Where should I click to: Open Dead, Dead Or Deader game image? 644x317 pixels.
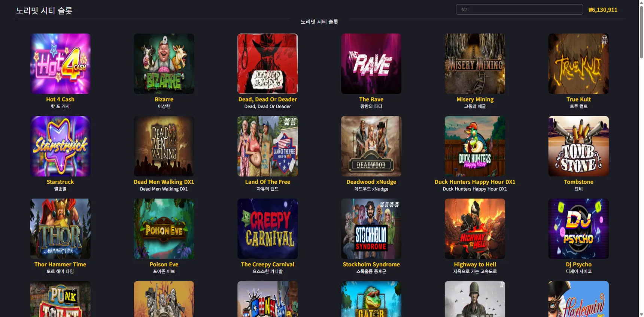(x=268, y=64)
